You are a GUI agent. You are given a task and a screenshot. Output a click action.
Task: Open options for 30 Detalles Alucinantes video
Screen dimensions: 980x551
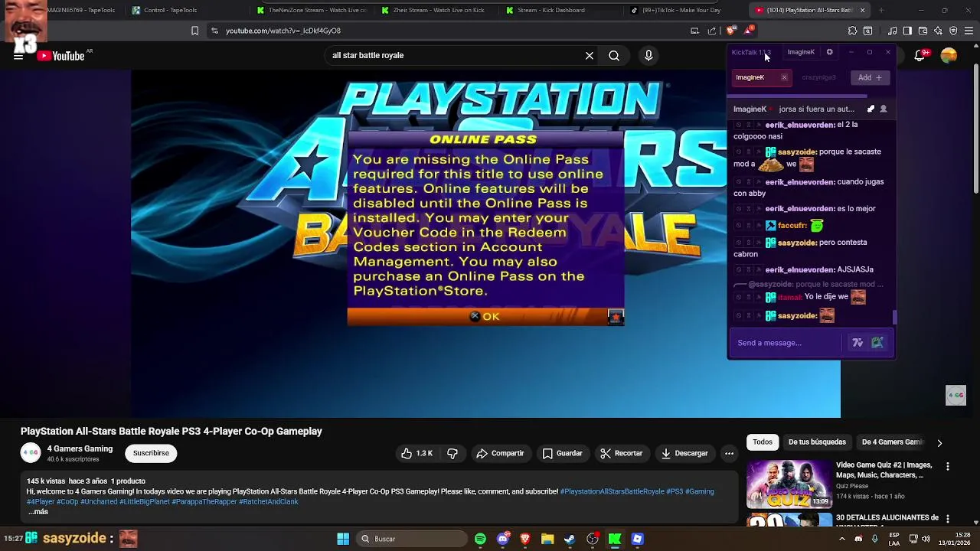pos(948,520)
